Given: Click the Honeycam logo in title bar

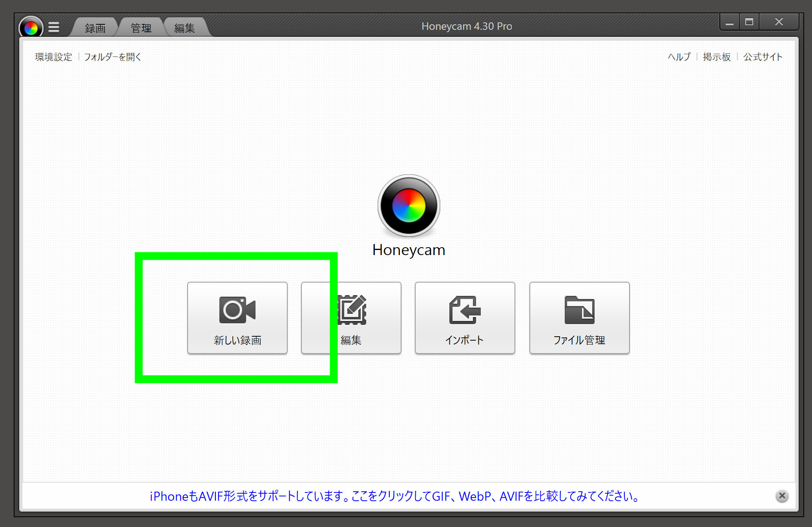Looking at the screenshot, I should click(31, 27).
